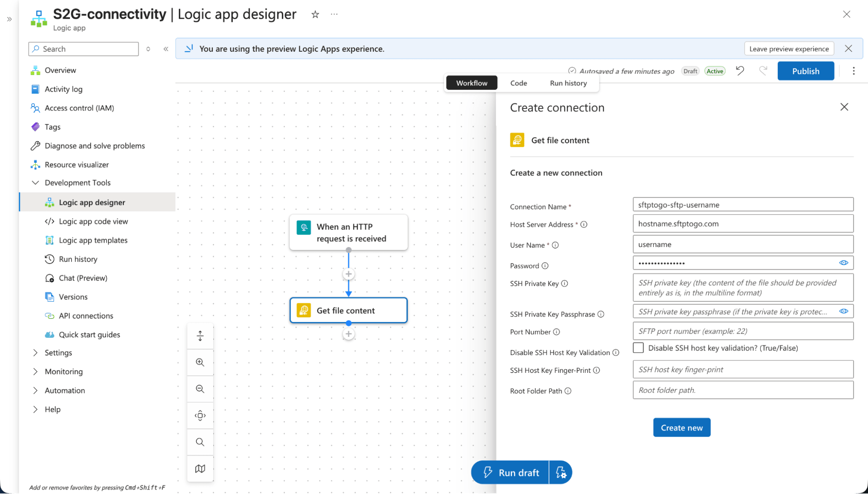868x494 pixels.
Task: Show the info tooltip for Port Number
Action: click(x=557, y=332)
